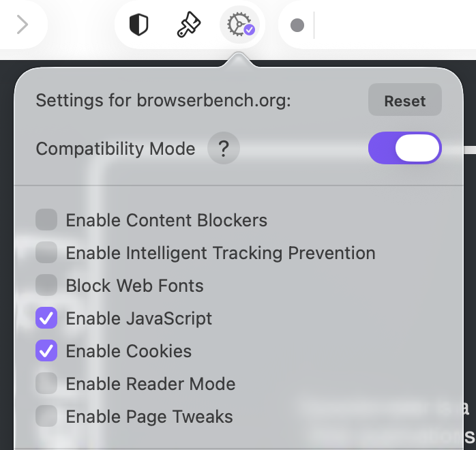Click the gray dot indicator in address bar
This screenshot has height=450, width=476.
tap(297, 25)
